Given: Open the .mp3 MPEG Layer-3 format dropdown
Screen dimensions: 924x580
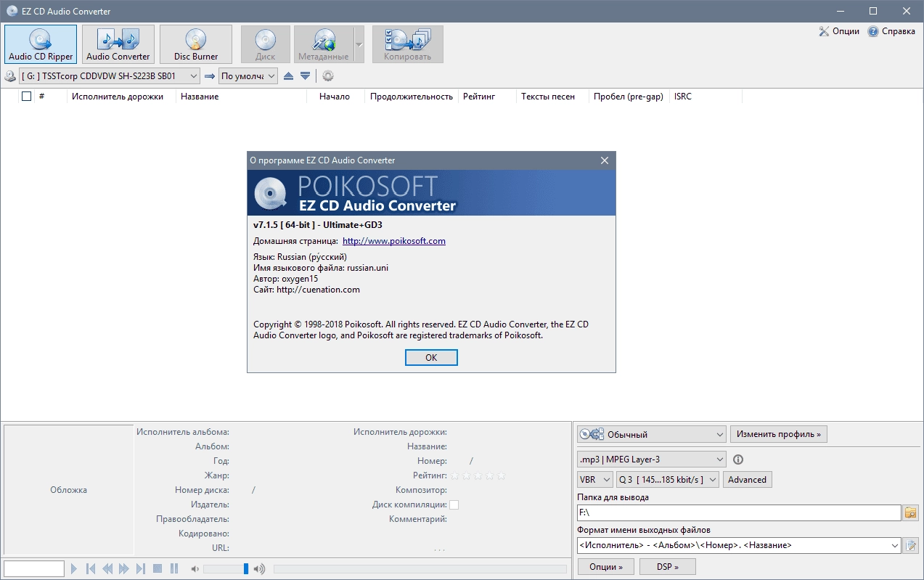Looking at the screenshot, I should (652, 459).
